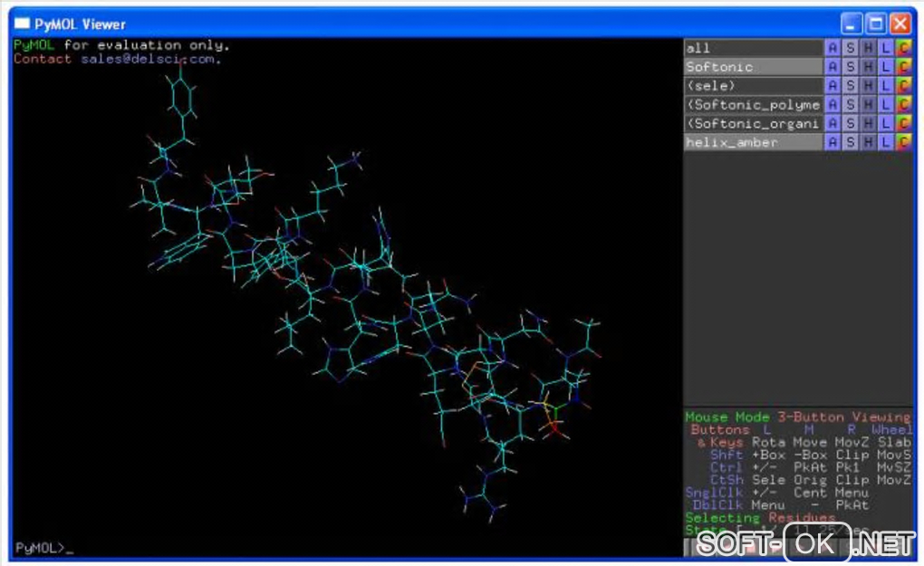
Task: Change the Selecting Residues mode
Action: point(760,518)
